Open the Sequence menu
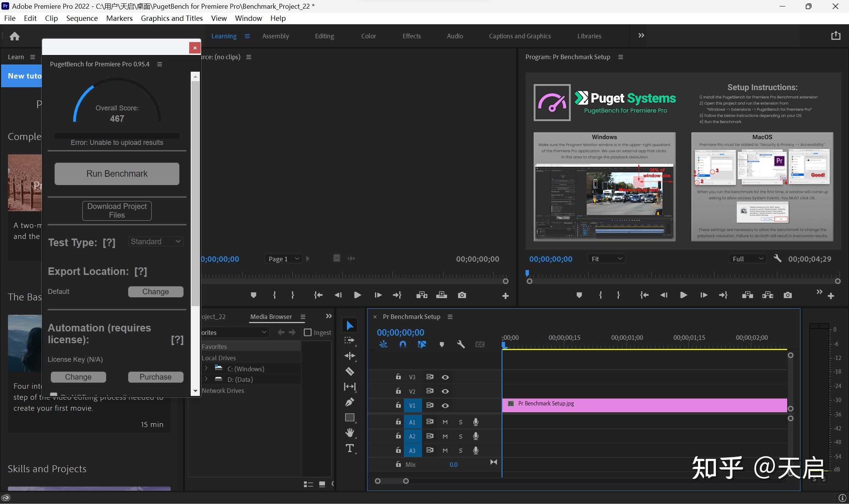Image resolution: width=849 pixels, height=504 pixels. [82, 18]
